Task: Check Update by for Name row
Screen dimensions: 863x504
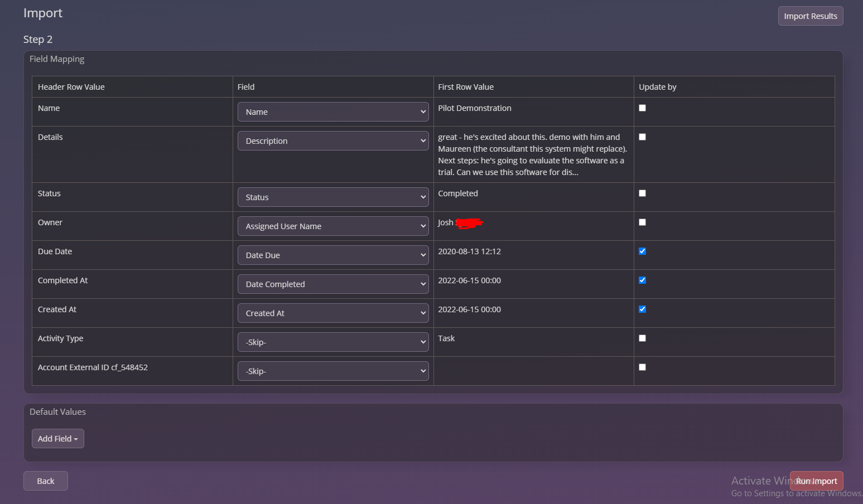Action: pyautogui.click(x=642, y=108)
